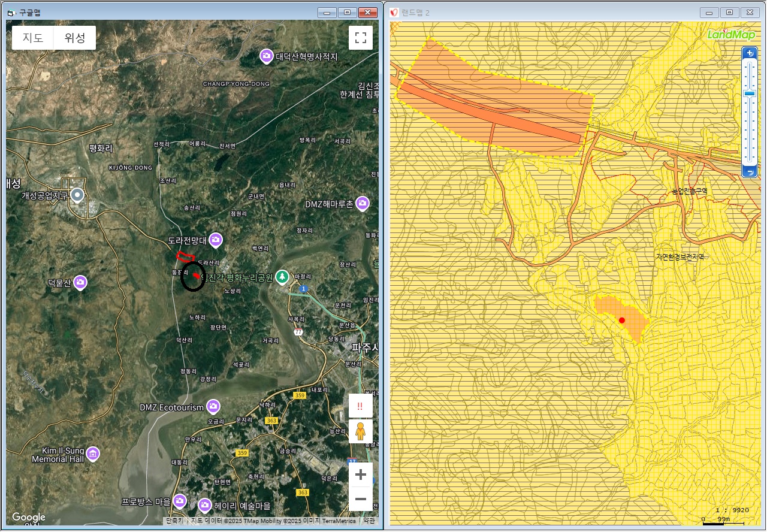Click the 덕물산 camera marker
The height and width of the screenshot is (532, 767).
click(80, 282)
